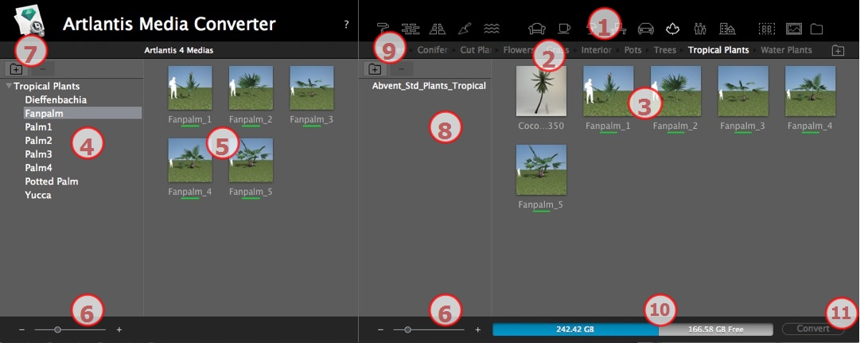
Task: Decrease thumbnail size in left pane
Action: click(22, 329)
